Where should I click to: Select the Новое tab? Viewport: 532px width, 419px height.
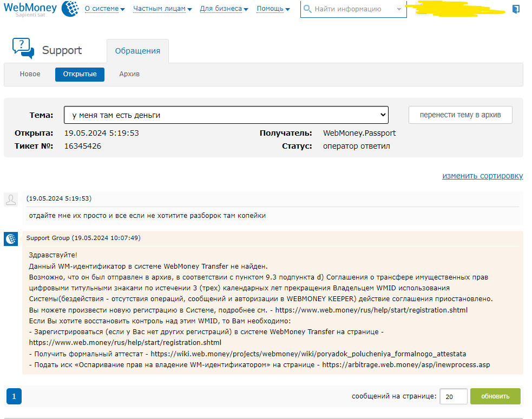(30, 74)
